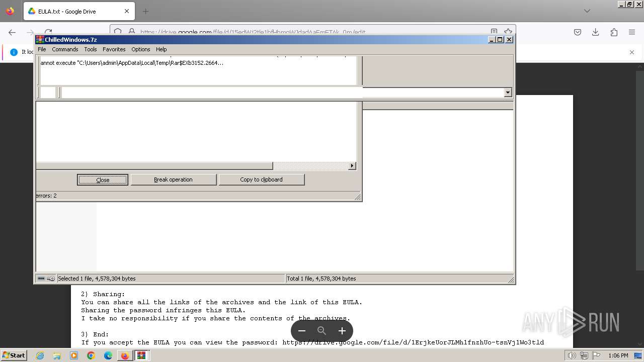Expand the WinRAR address bar dropdown
The width and height of the screenshot is (644, 362).
pyautogui.click(x=508, y=93)
